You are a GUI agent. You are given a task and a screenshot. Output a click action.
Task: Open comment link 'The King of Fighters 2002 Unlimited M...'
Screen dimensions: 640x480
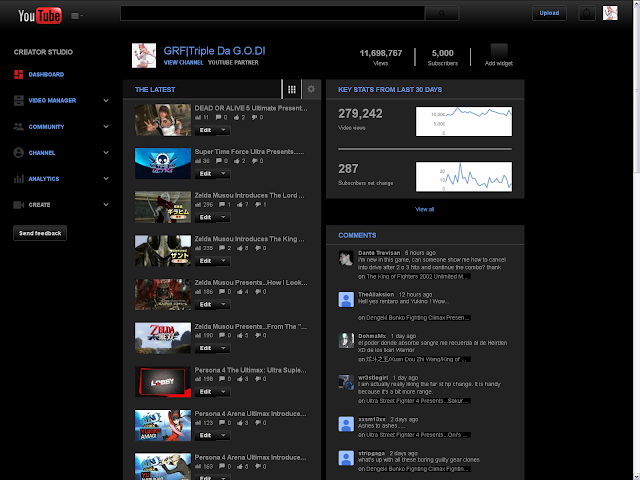[418, 277]
